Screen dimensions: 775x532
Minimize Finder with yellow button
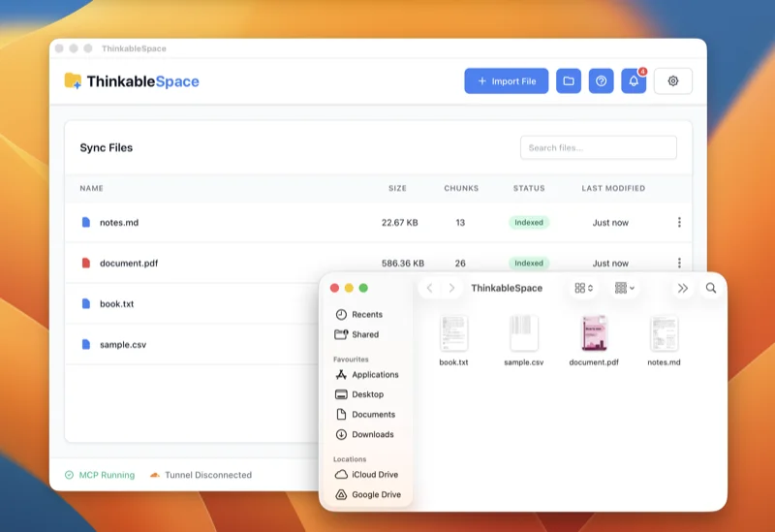point(349,288)
